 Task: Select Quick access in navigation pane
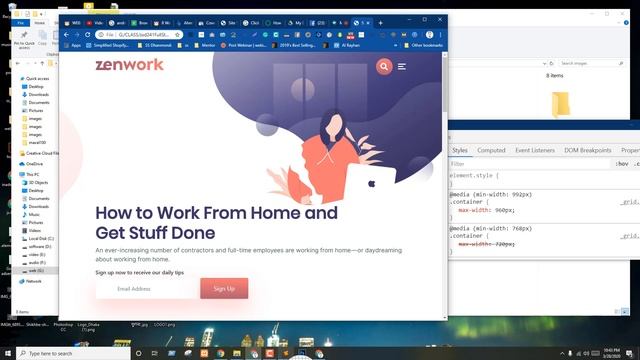[x=34, y=78]
